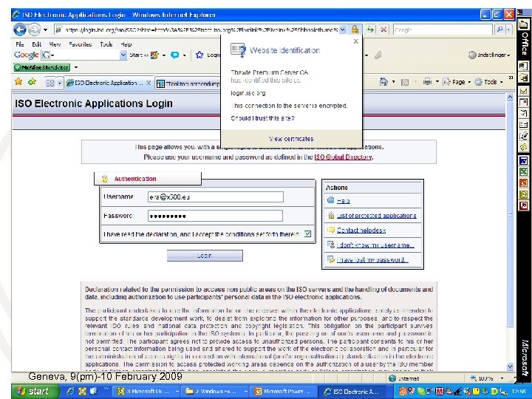Close the Website Identification popup
The width and height of the screenshot is (532, 399).
coord(355,41)
